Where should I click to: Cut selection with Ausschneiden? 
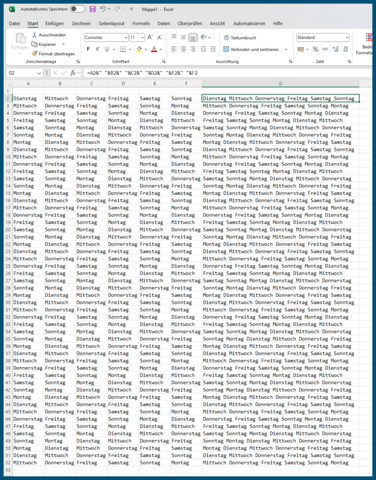tap(49, 35)
